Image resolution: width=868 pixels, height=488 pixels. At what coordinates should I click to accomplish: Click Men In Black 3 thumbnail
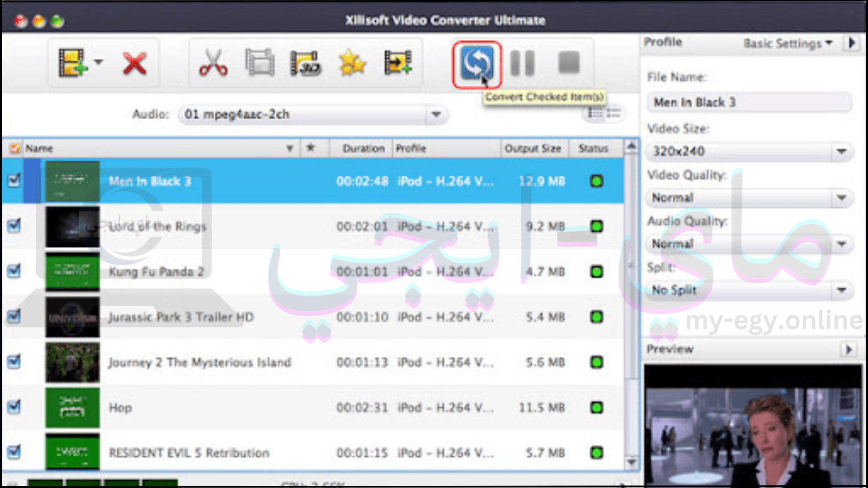pyautogui.click(x=72, y=181)
